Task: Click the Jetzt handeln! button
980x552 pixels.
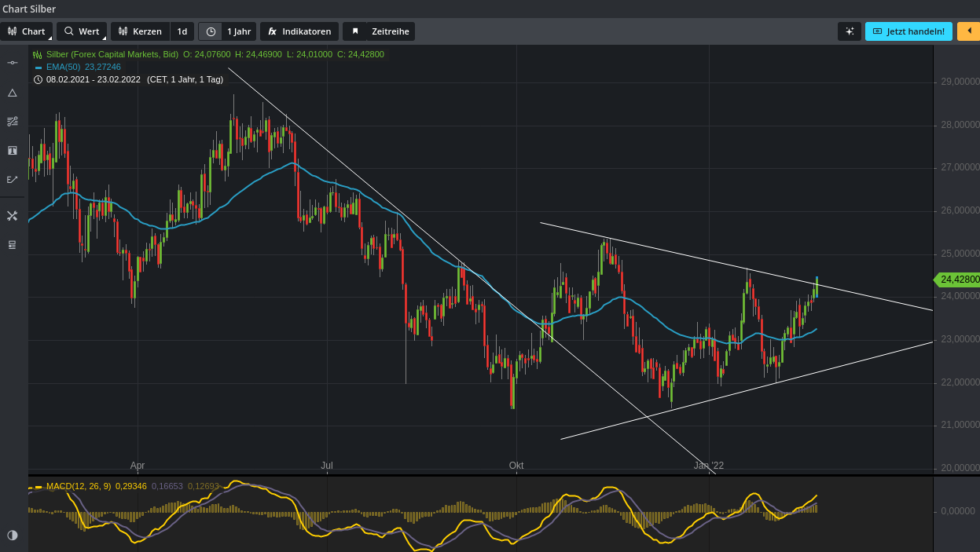Action: 908,31
